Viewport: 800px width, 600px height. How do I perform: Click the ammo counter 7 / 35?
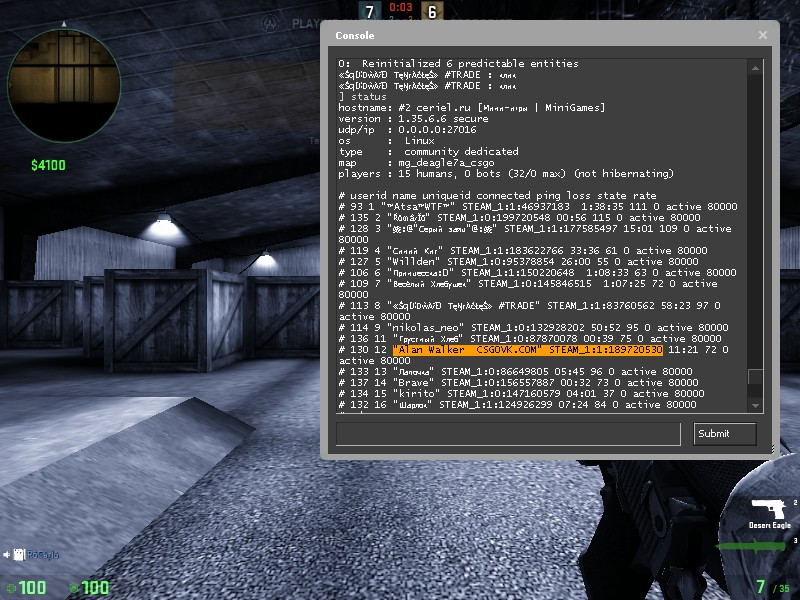pyautogui.click(x=773, y=587)
